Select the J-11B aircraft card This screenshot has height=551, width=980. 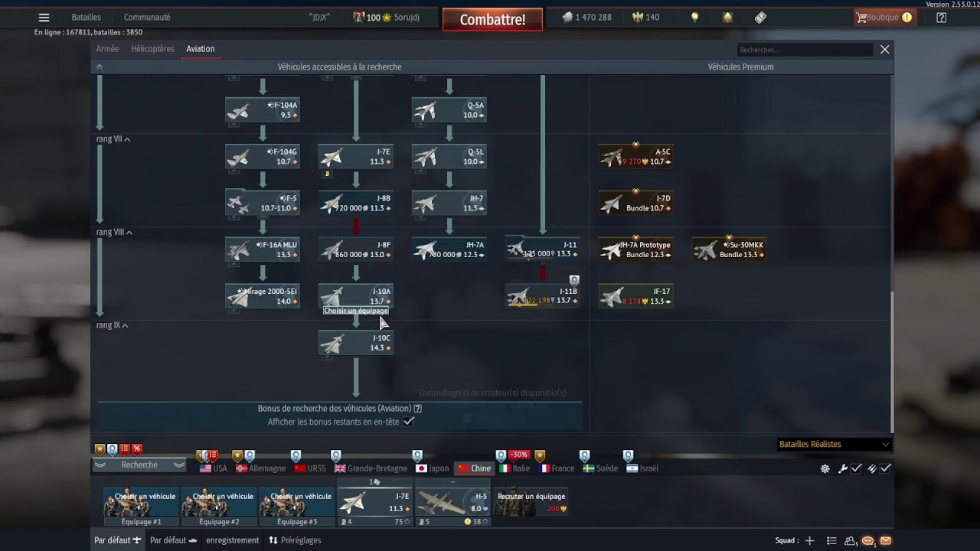(543, 296)
